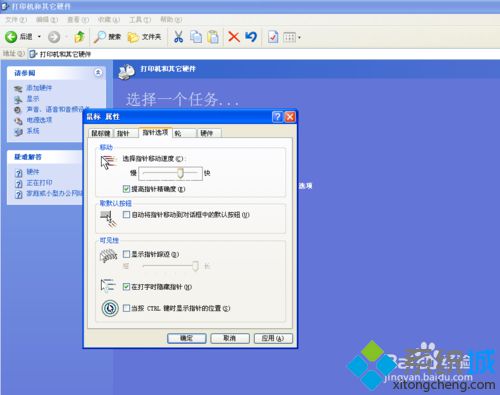The image size is (500, 395).
Task: Click the dialog's question mark help button
Action: point(277,117)
